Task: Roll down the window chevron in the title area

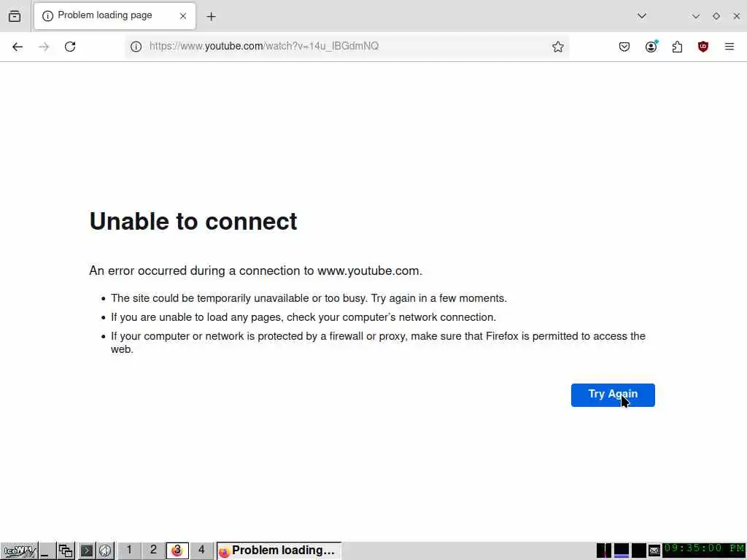Action: (695, 16)
